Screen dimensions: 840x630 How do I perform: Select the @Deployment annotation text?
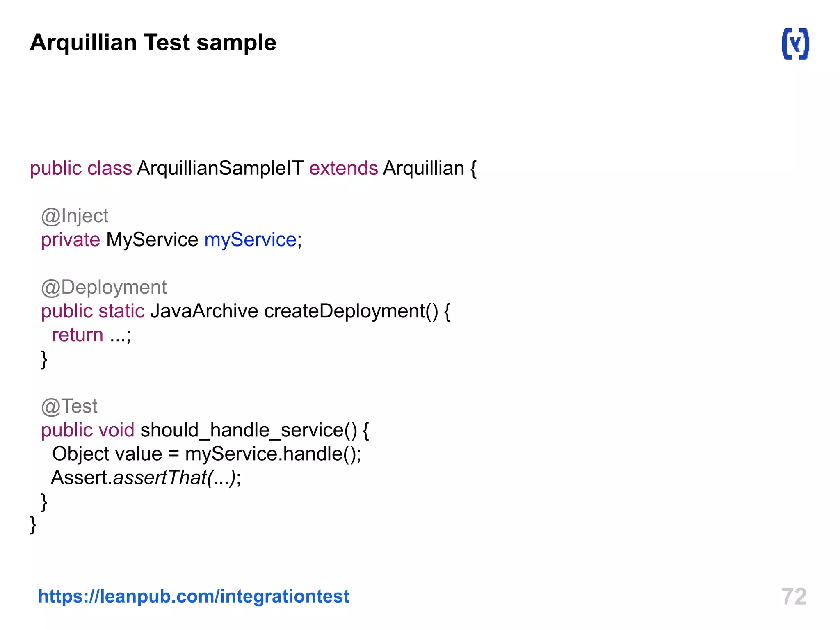[104, 287]
